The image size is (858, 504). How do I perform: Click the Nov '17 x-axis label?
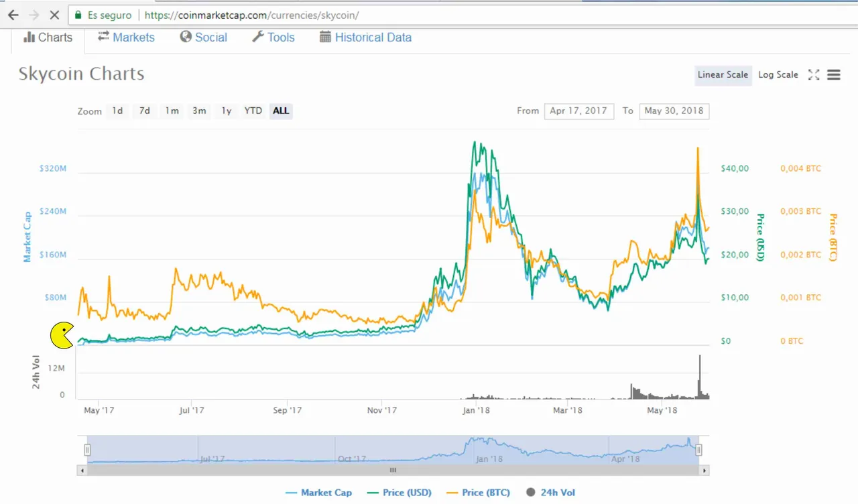(x=382, y=410)
